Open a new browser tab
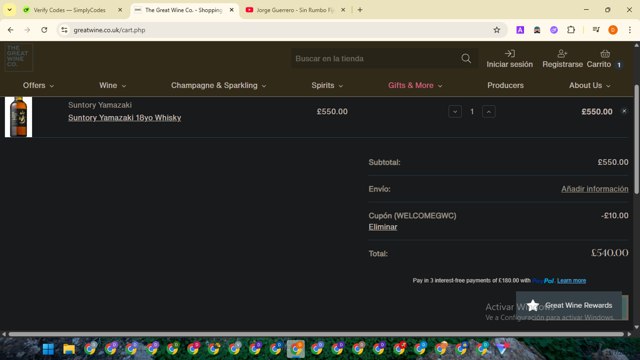Viewport: 640px width, 360px height. [x=360, y=10]
